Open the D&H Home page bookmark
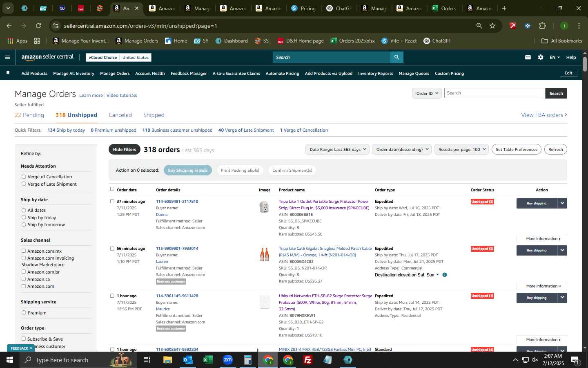588x368 pixels. [x=301, y=41]
